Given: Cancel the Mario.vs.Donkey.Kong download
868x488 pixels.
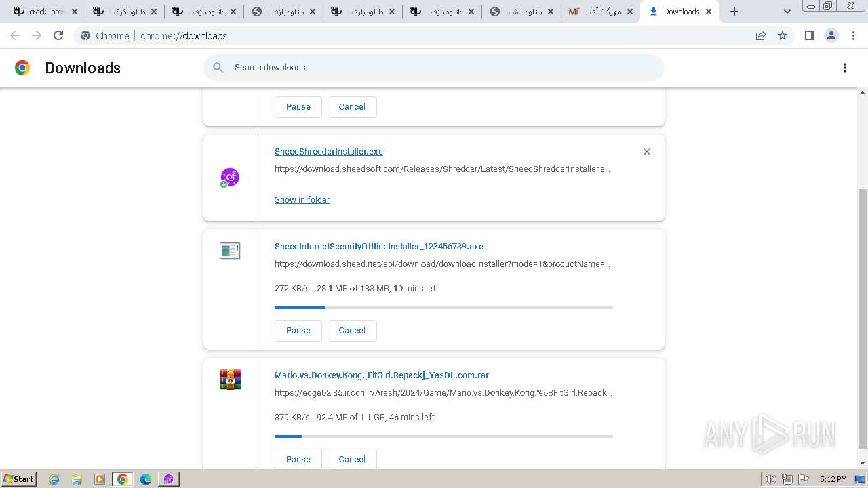Looking at the screenshot, I should 352,460.
